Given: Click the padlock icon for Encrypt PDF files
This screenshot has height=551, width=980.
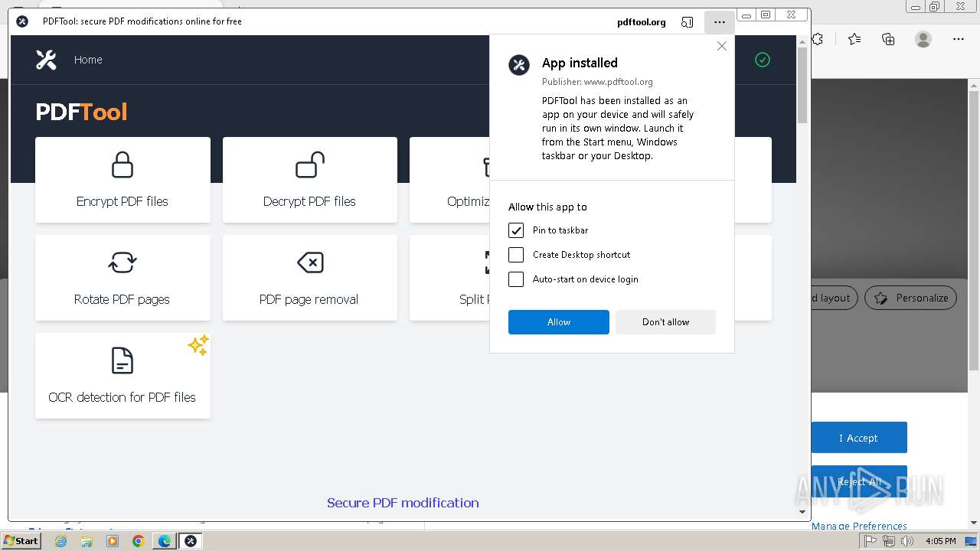Looking at the screenshot, I should click(122, 165).
